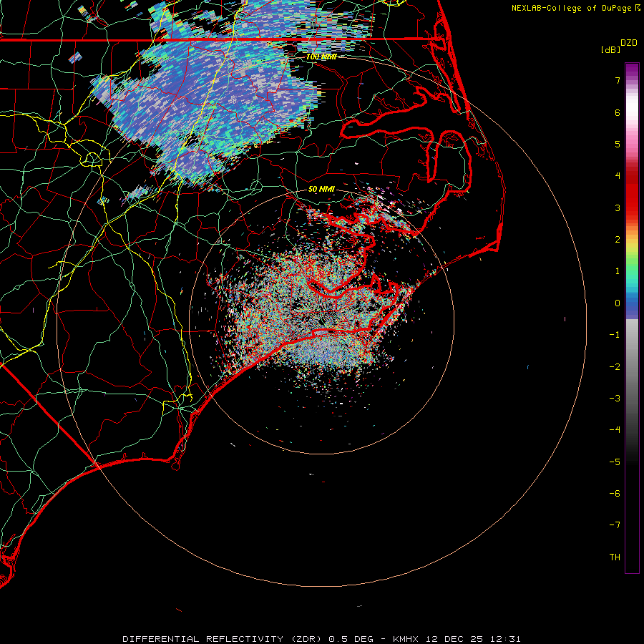The height and width of the screenshot is (644, 644).
Task: Click the 5 value on color scale
Action: point(618,144)
